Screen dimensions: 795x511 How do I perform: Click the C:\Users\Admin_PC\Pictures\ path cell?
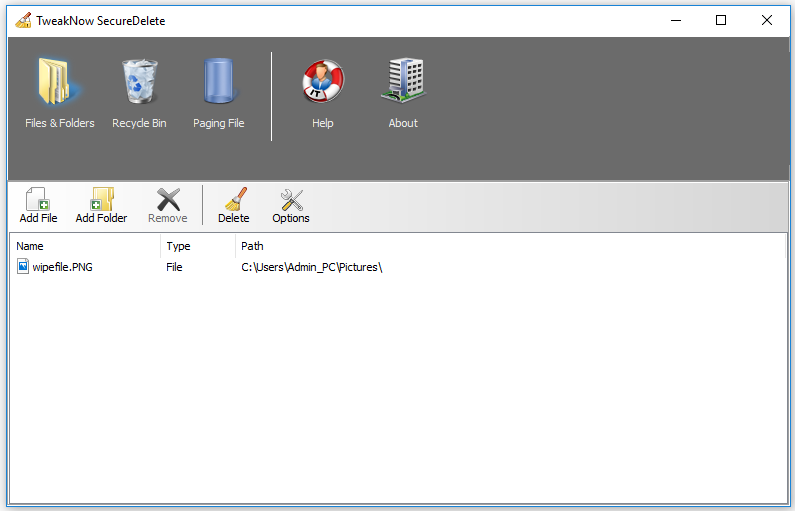pos(312,267)
